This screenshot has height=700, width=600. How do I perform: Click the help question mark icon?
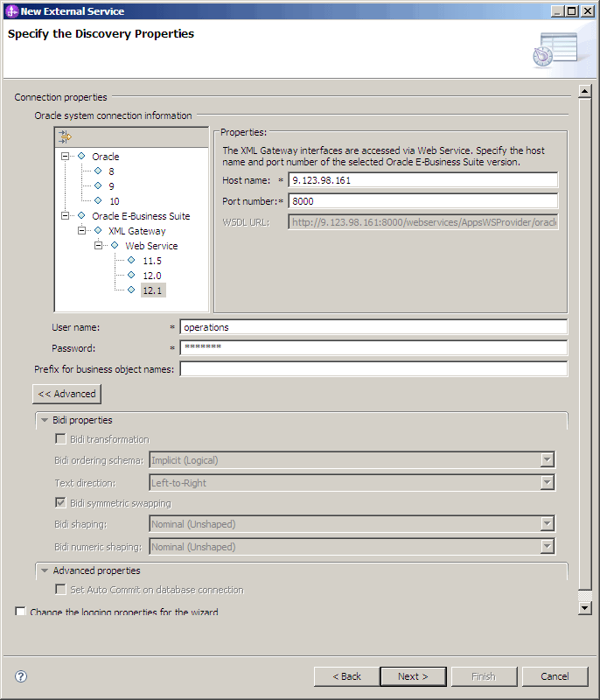(x=19, y=675)
